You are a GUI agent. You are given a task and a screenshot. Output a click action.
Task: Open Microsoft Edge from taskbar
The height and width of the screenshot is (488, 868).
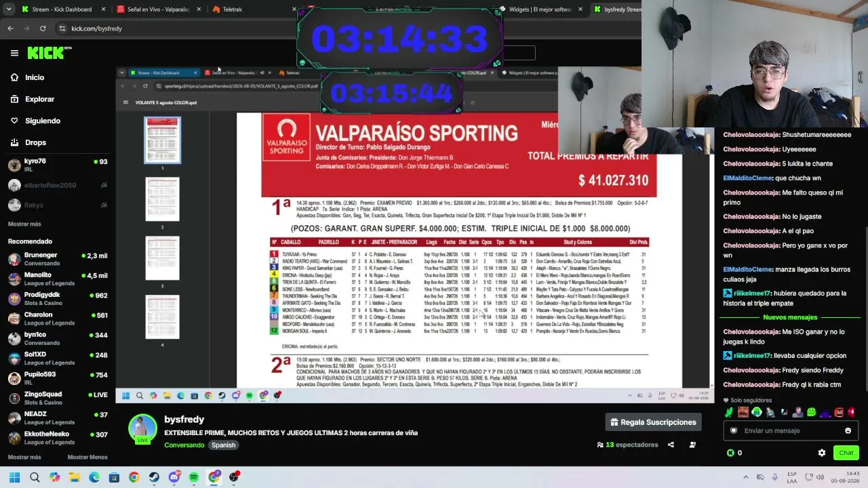pyautogui.click(x=94, y=477)
